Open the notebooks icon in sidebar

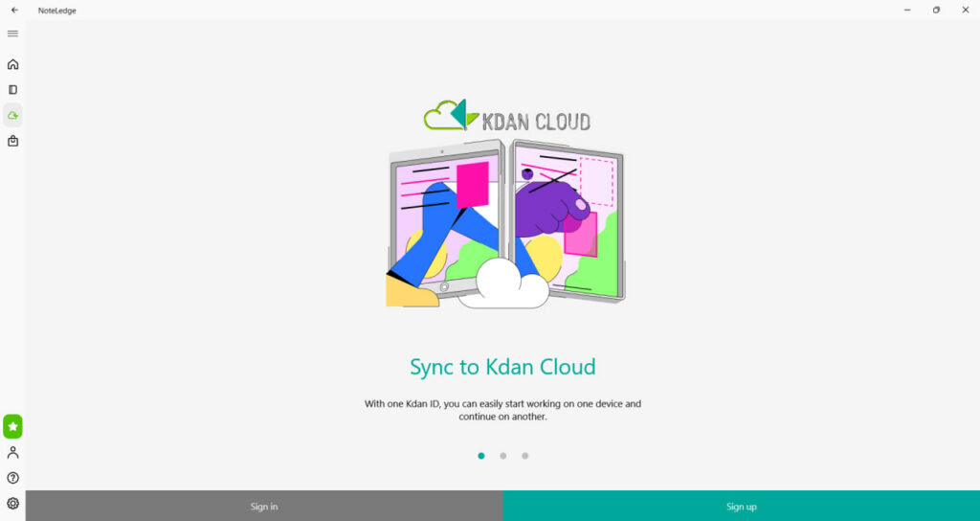tap(12, 90)
